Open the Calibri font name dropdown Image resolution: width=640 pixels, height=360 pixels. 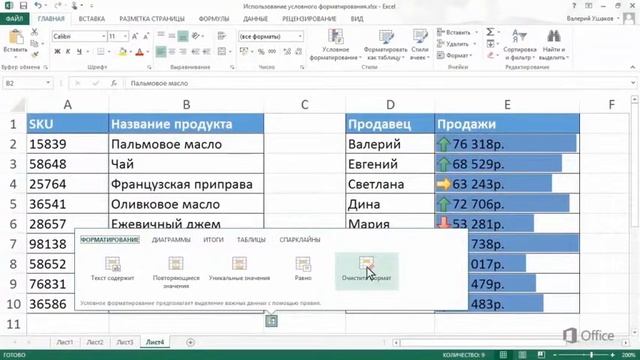tap(103, 36)
